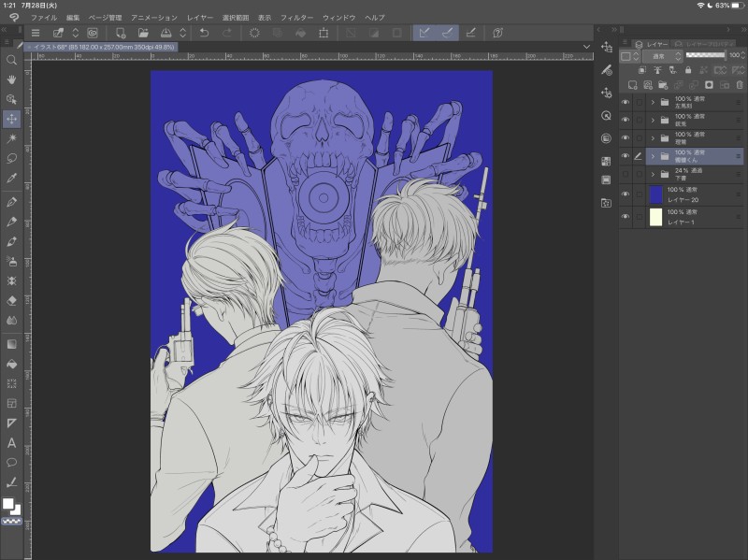Select the Hand move tool
The image size is (748, 560).
11,79
